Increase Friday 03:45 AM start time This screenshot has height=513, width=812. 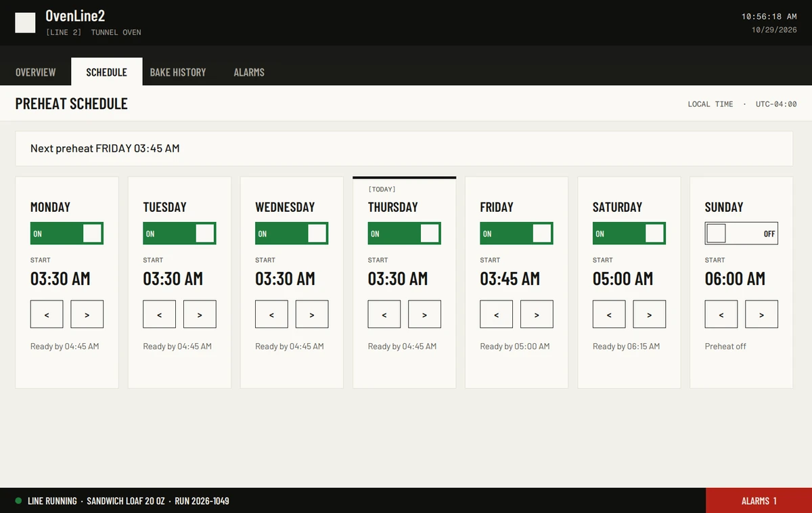pyautogui.click(x=537, y=315)
